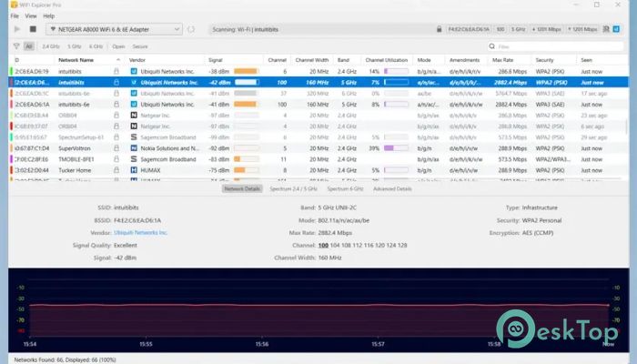The image size is (637, 364).
Task: Sort by the Vendor column header
Action: pyautogui.click(x=137, y=60)
